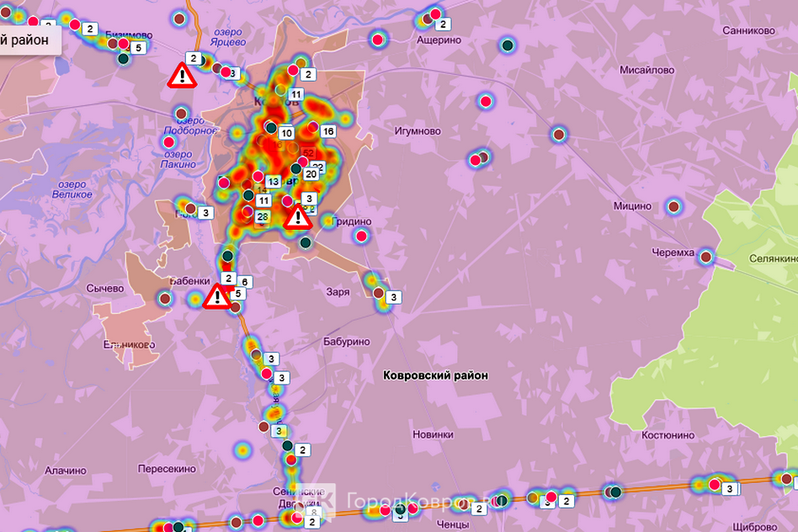Click the cluster badge labeled 16
The width and height of the screenshot is (798, 532).
pyautogui.click(x=328, y=131)
